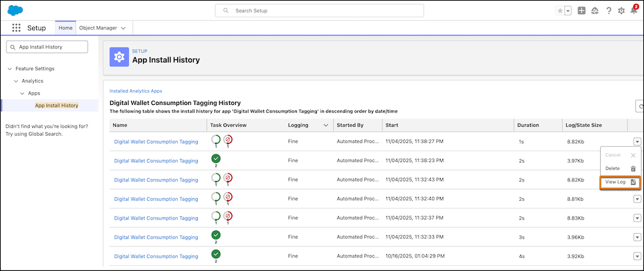Click the Name column header

click(x=158, y=125)
